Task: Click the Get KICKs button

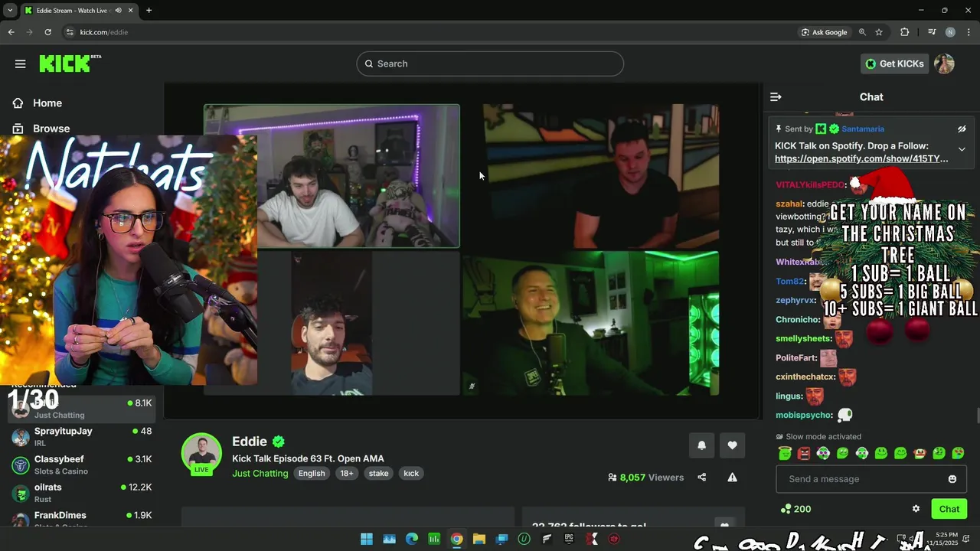Action: click(x=894, y=64)
